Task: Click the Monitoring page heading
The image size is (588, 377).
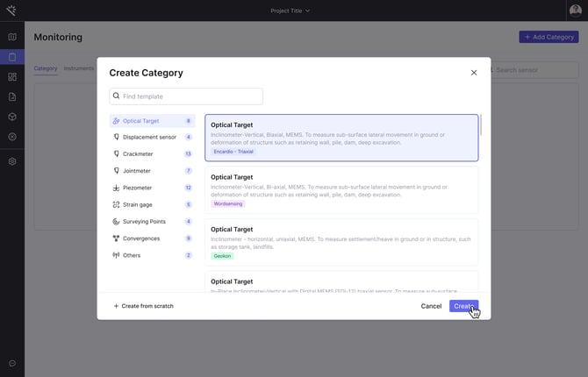Action: click(x=58, y=37)
